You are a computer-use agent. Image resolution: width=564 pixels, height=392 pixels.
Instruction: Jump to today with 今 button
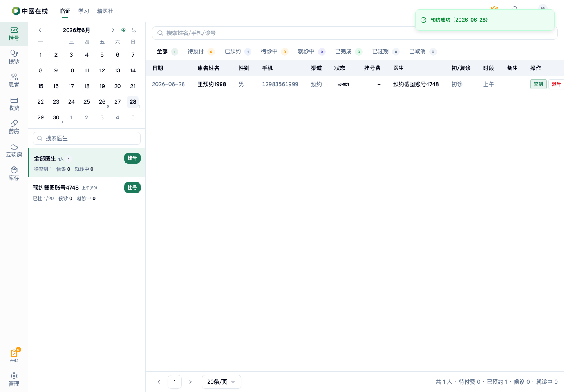[123, 30]
